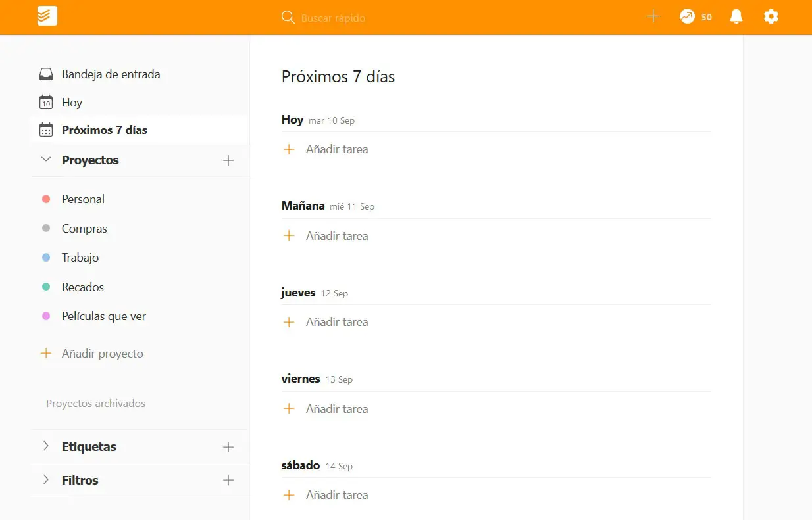Open Bandeja de entrada

coord(111,74)
